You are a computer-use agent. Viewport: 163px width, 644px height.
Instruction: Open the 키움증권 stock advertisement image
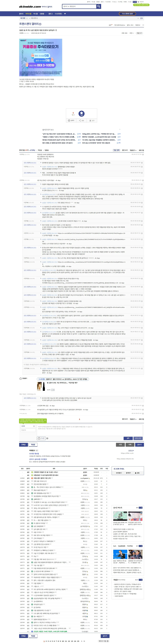41,58
